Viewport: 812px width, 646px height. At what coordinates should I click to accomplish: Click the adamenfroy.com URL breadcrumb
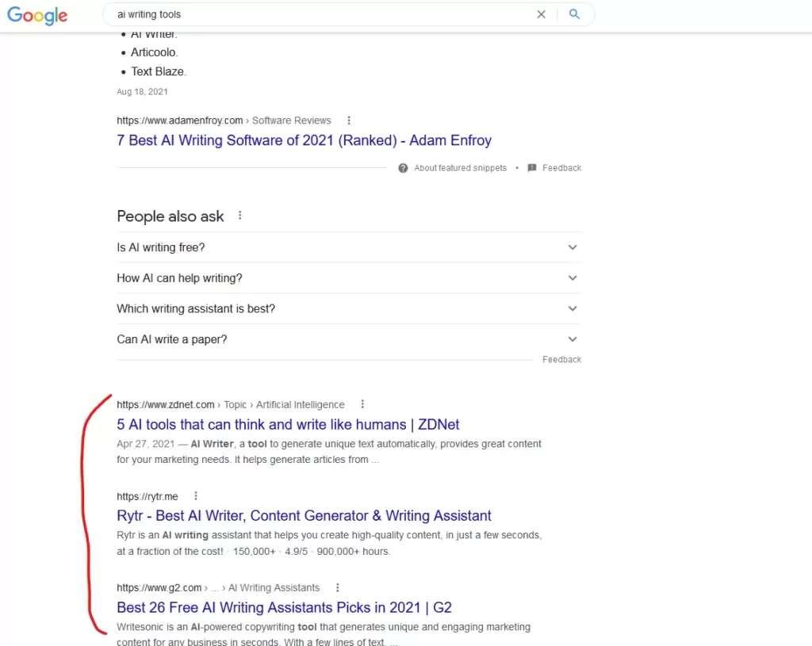point(224,120)
